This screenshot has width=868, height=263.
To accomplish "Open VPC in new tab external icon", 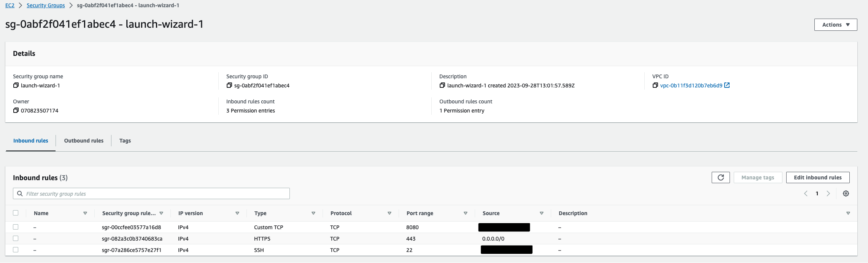I will point(727,86).
